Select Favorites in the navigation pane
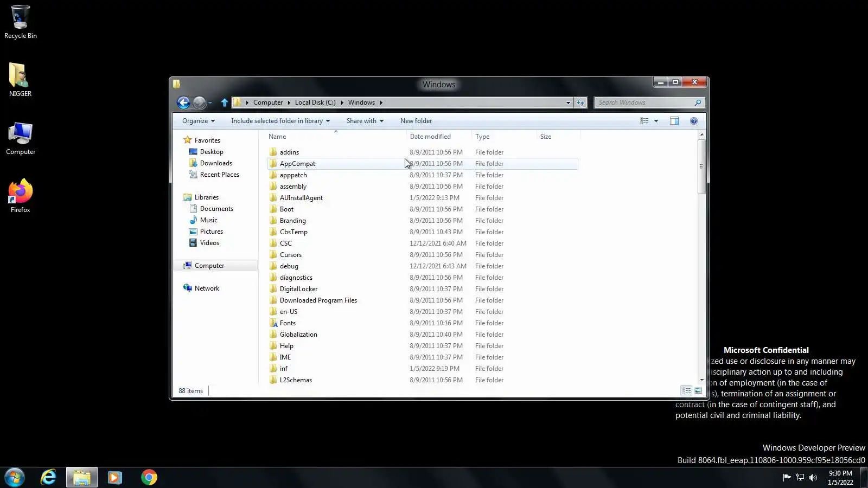 click(x=207, y=140)
